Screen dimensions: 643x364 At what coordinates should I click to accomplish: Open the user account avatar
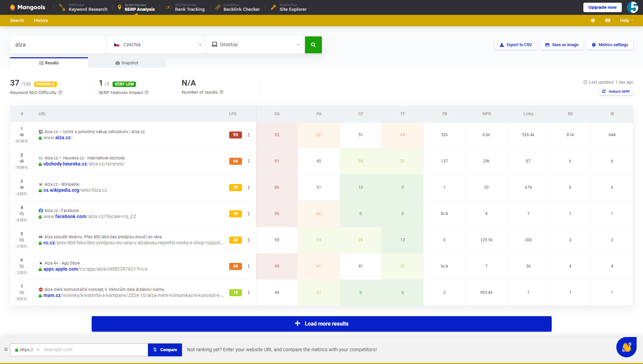[x=633, y=7]
